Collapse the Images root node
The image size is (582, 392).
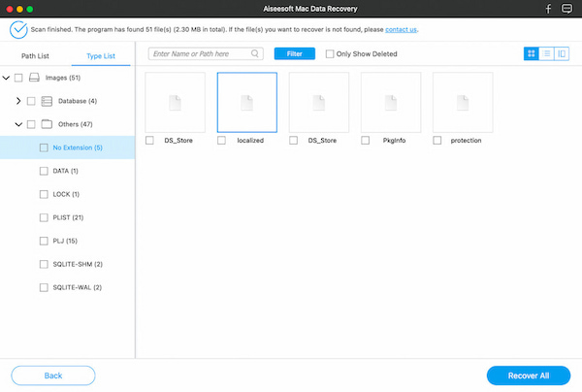tap(7, 78)
